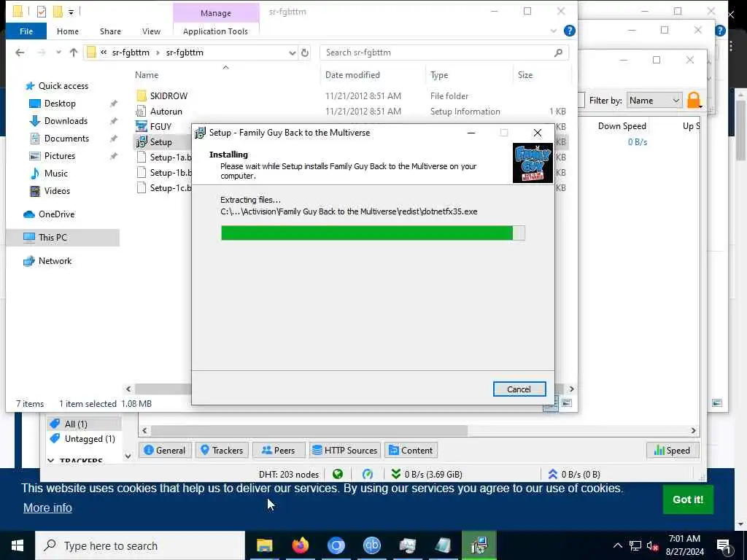Open Firefox from the taskbar
Screen dimensions: 747x560
pyautogui.click(x=300, y=545)
